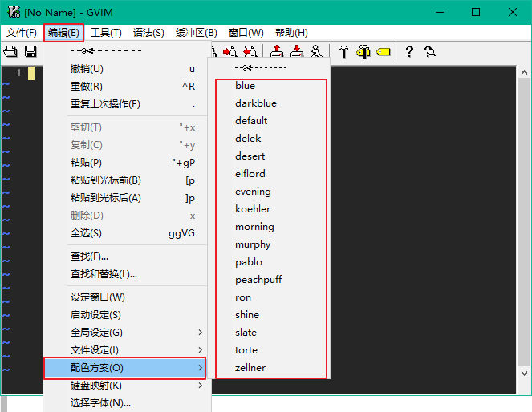Click the scrollbar up arrow
The image size is (532, 412).
[524, 72]
